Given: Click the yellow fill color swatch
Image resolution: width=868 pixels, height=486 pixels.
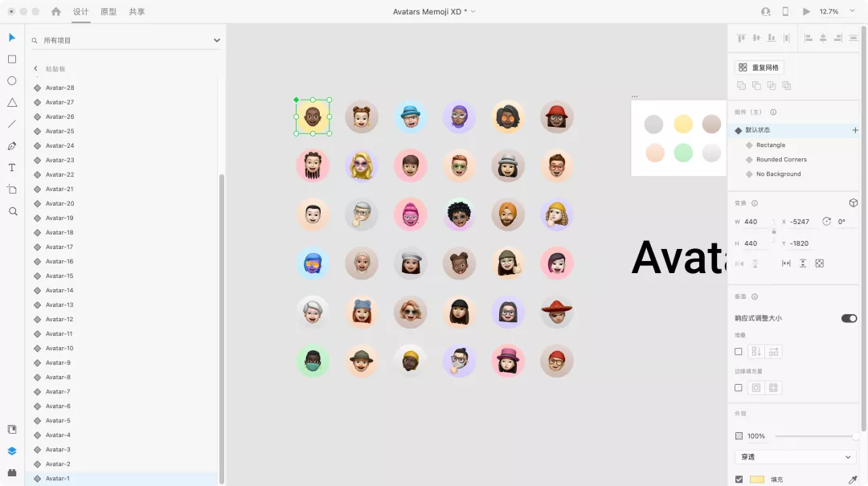Looking at the screenshot, I should 757,480.
